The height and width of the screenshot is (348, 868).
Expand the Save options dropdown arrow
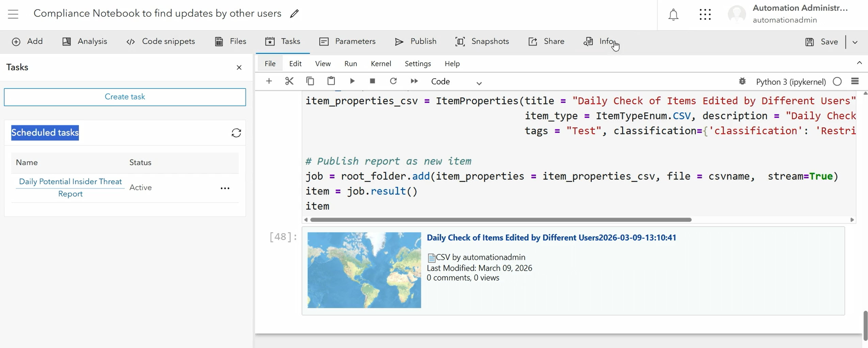coord(855,42)
